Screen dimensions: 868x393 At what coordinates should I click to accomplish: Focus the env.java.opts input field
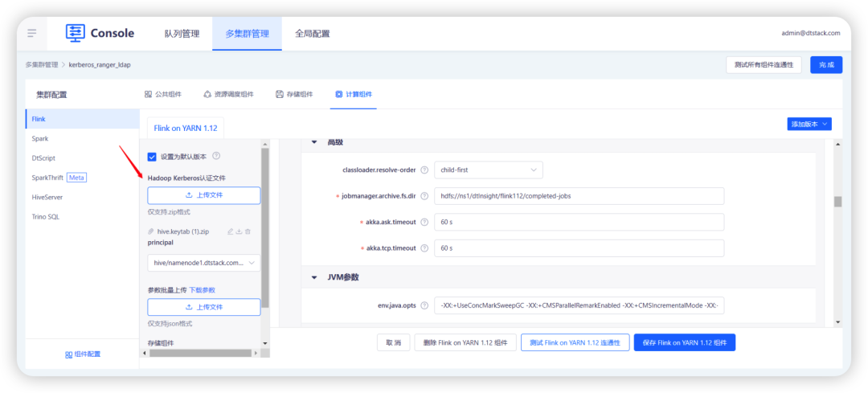(579, 305)
